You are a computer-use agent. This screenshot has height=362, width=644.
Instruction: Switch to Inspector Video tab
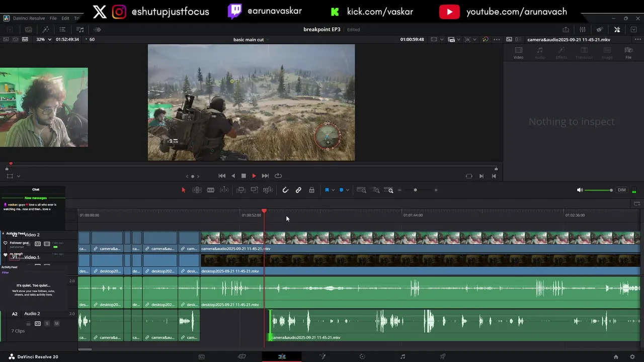(518, 53)
